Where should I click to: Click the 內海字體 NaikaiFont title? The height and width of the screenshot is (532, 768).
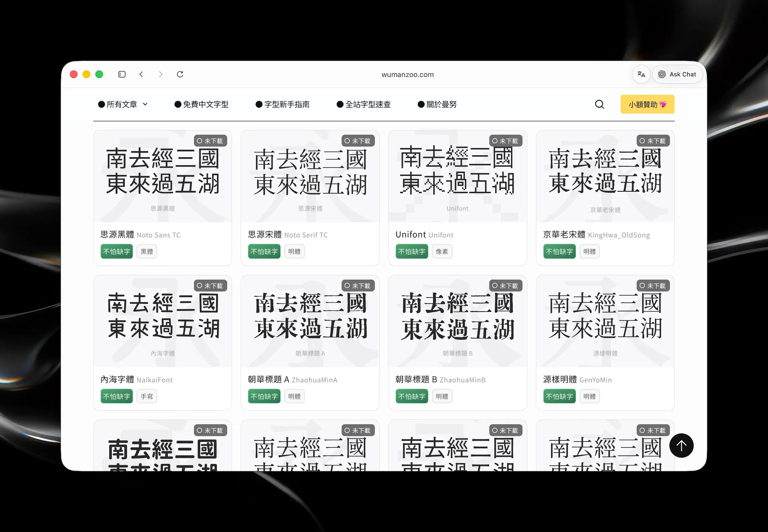click(137, 380)
